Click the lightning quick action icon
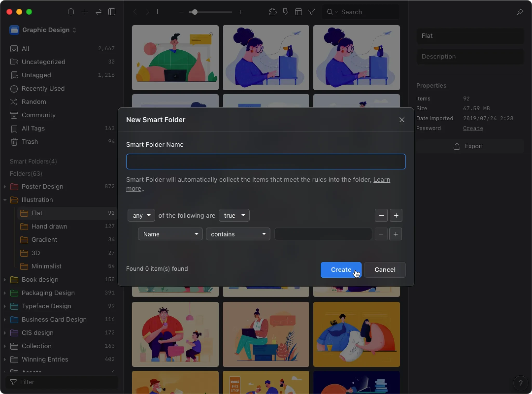This screenshot has width=532, height=394. pyautogui.click(x=285, y=12)
